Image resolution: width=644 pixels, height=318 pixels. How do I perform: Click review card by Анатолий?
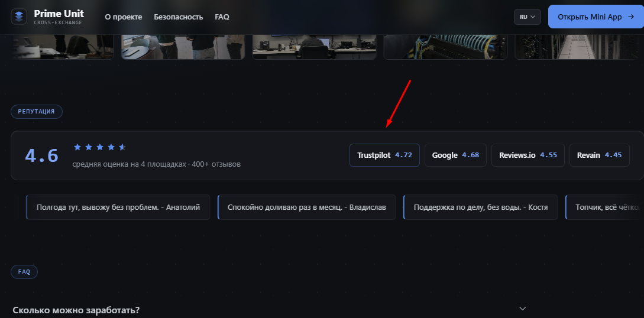click(118, 207)
